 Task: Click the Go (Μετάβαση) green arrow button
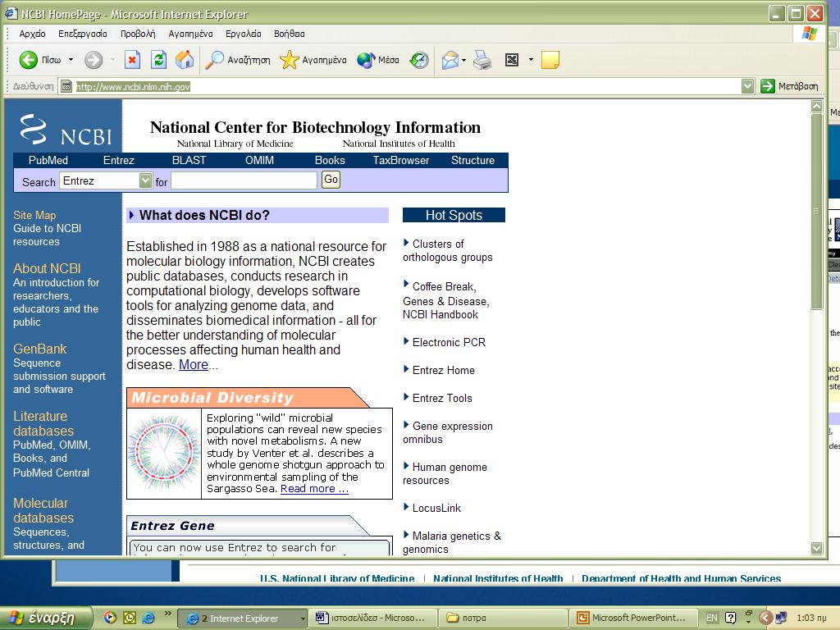(768, 85)
